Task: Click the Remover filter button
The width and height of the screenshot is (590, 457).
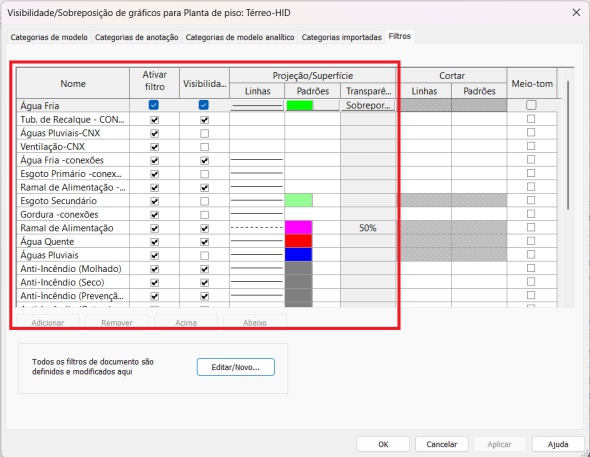Action: pos(117,322)
